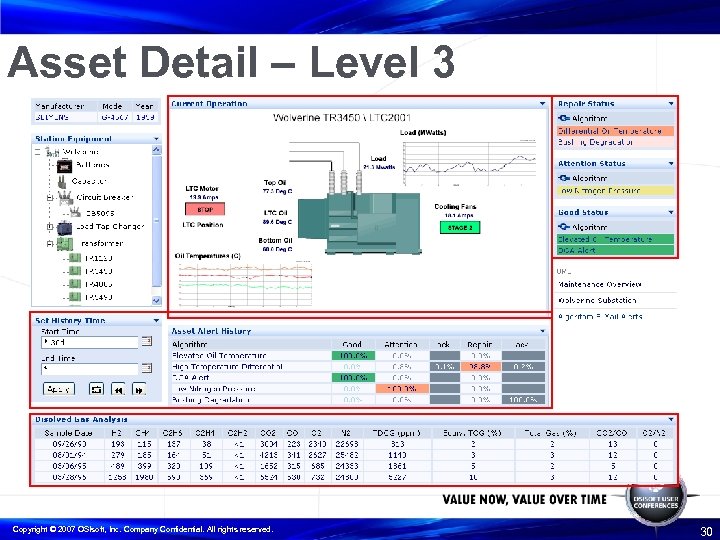The height and width of the screenshot is (540, 720).
Task: Open the Set History Time dropdown
Action: [x=156, y=321]
